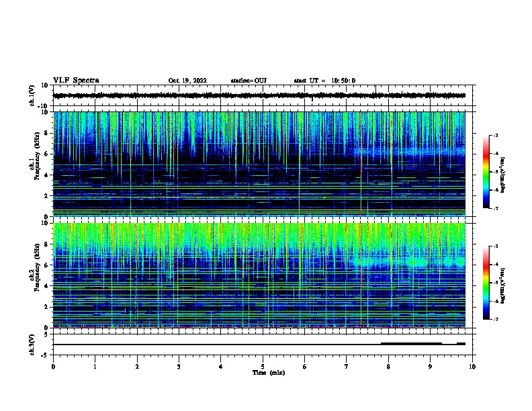The image size is (532, 411).
Task: Click the time axis tick label "9"
Action: 430,367
